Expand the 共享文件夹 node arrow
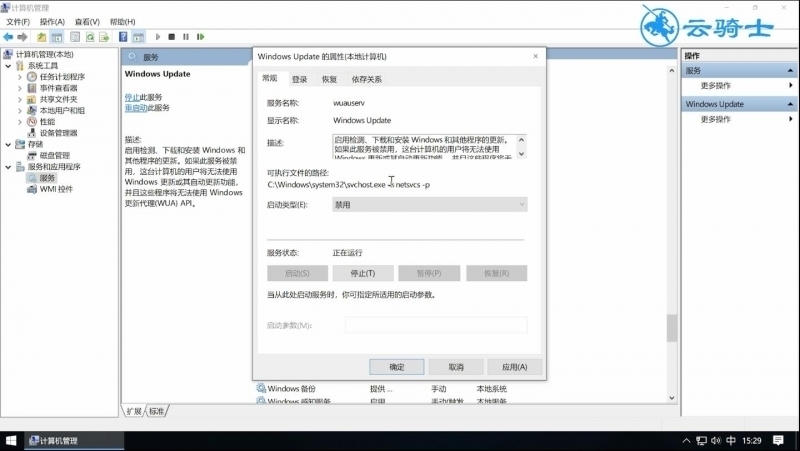The image size is (800, 451). [20, 99]
